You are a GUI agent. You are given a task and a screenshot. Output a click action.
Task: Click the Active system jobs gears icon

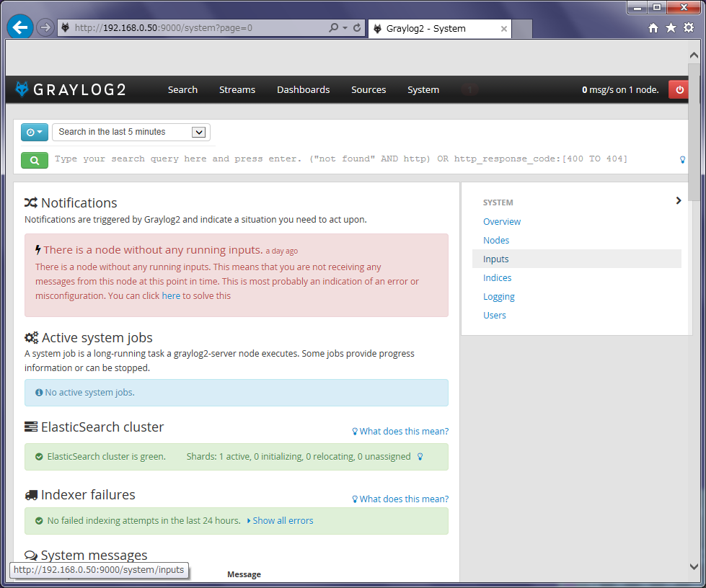(32, 337)
